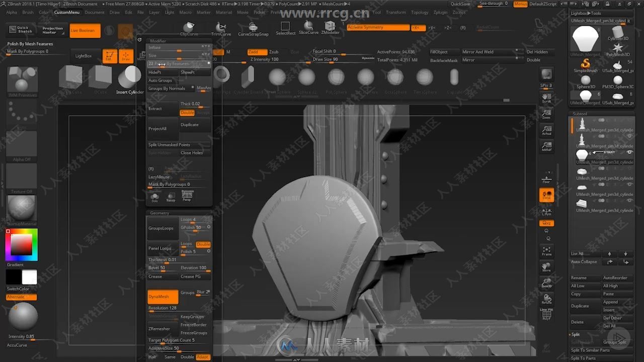This screenshot has height=362, width=644.
Task: Open Quick Sketch mode
Action: click(x=22, y=30)
